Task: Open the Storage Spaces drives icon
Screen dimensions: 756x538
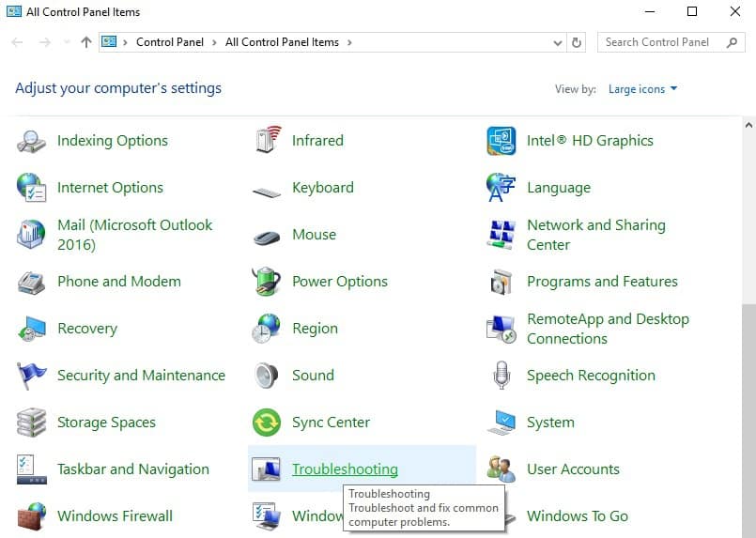Action: click(x=31, y=423)
